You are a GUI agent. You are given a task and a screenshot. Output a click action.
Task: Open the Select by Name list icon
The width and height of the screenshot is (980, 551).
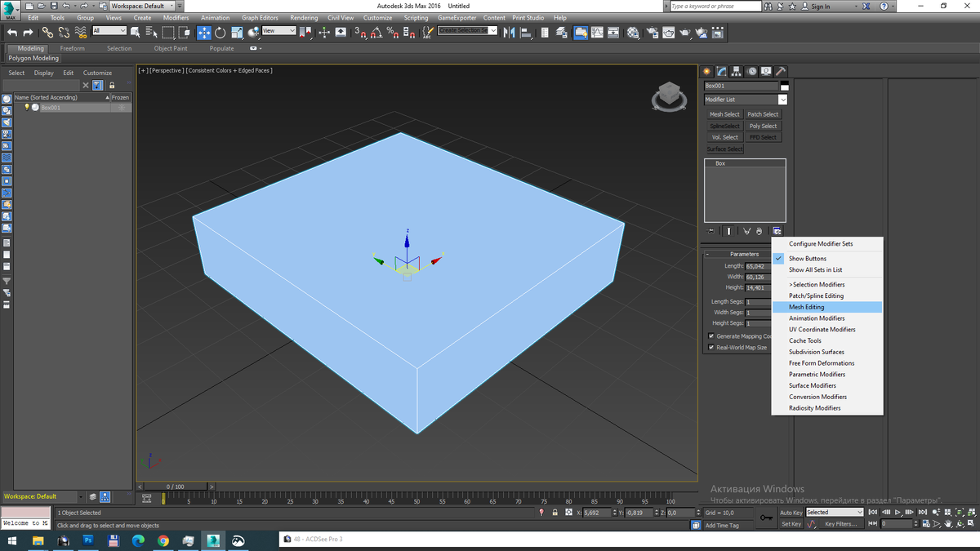point(151,33)
